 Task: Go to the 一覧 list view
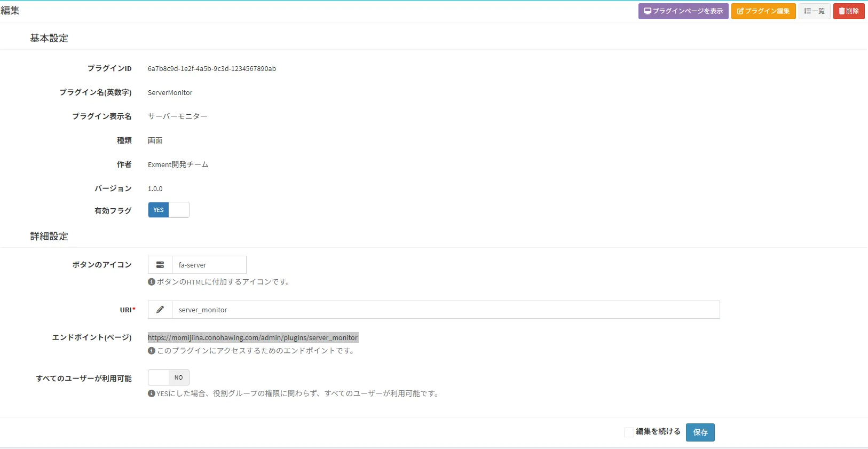pos(814,11)
